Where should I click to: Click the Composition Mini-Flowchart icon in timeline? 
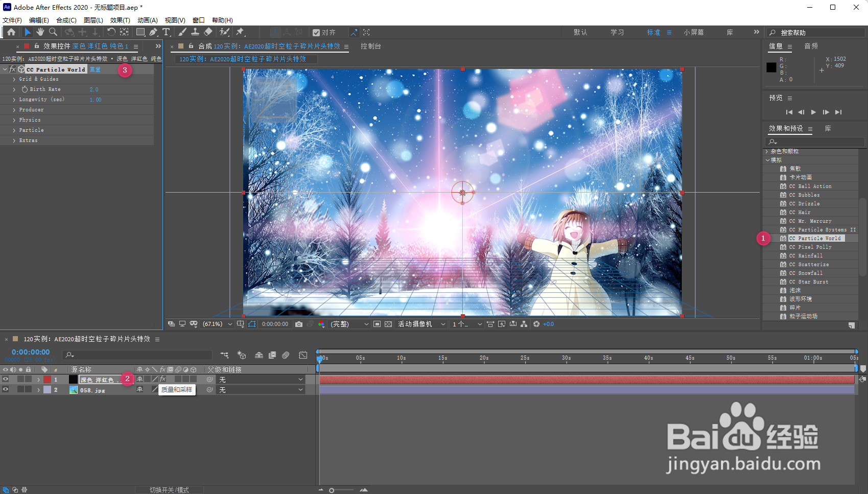tap(224, 355)
